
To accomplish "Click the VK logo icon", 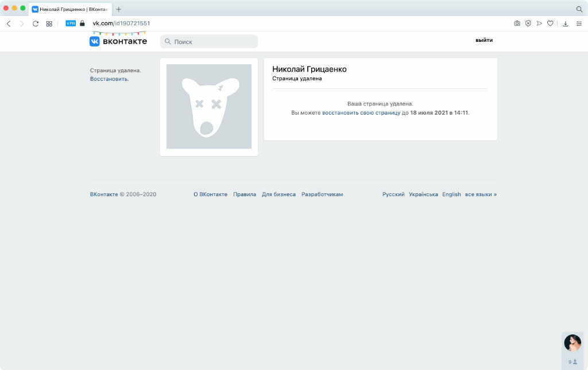I will coord(95,41).
